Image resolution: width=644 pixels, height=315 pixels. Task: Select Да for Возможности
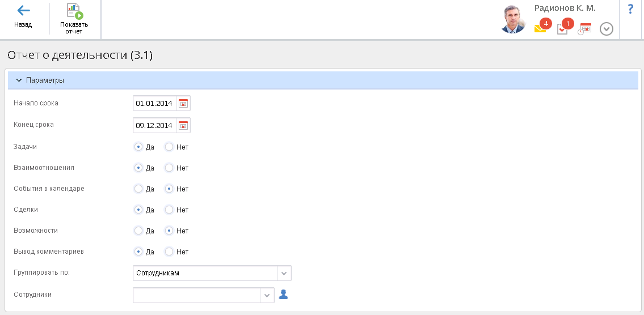click(138, 231)
